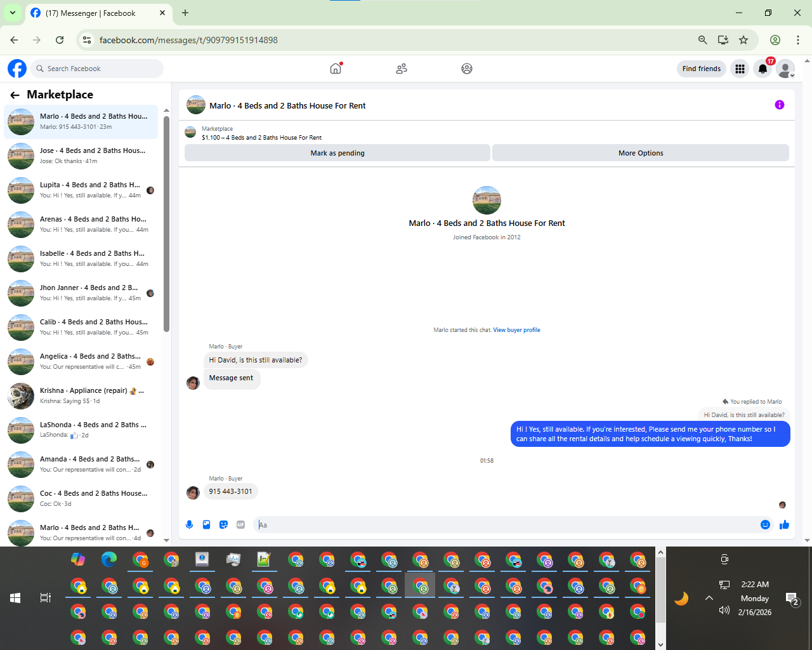812x650 pixels.
Task: Open the emoji picker icon
Action: tap(765, 524)
